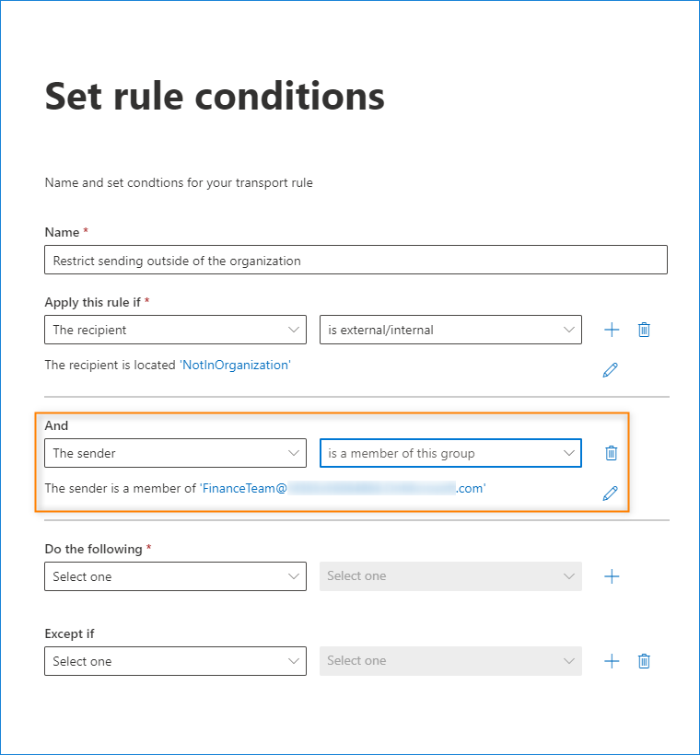Open Do the following 'Select one' dropdown
Image resolution: width=700 pixels, height=755 pixels.
pos(175,576)
